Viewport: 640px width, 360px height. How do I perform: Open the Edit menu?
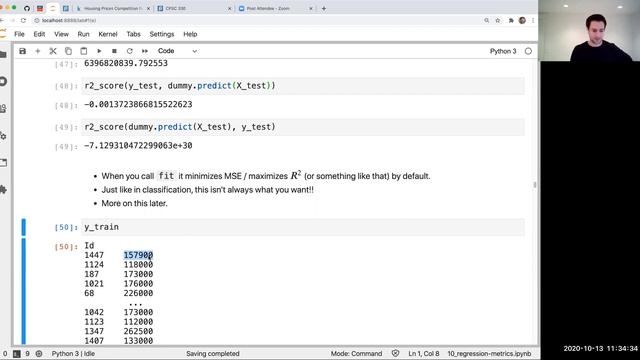pos(39,34)
